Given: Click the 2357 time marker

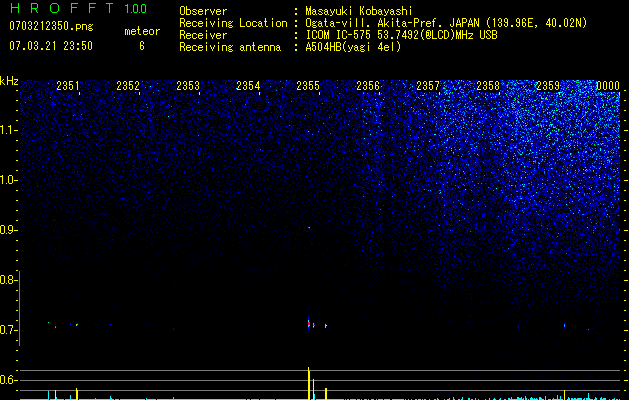Looking at the screenshot, I should (x=428, y=86).
